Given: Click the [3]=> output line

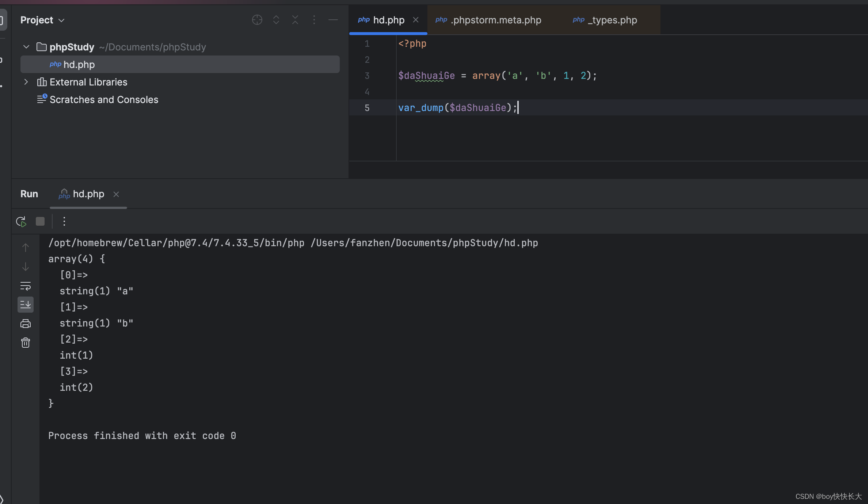Looking at the screenshot, I should 74,371.
